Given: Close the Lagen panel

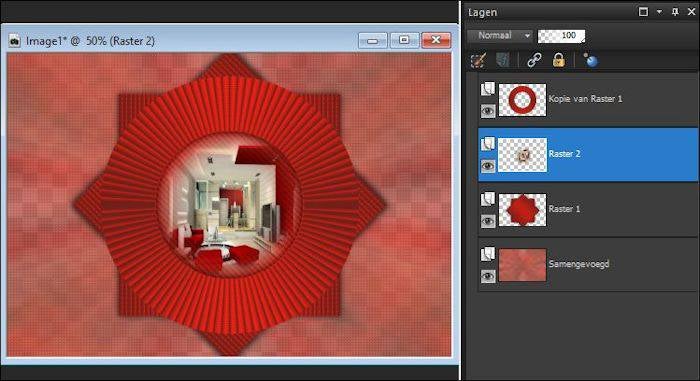Looking at the screenshot, I should [691, 12].
